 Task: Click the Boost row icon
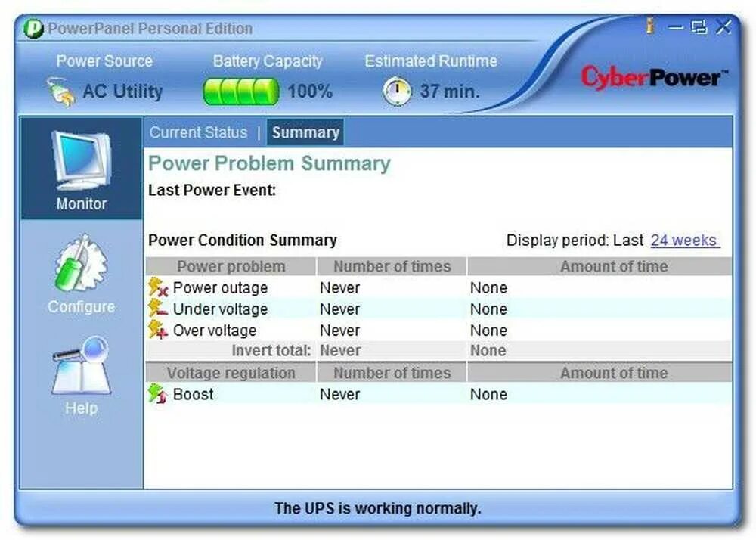click(x=158, y=394)
